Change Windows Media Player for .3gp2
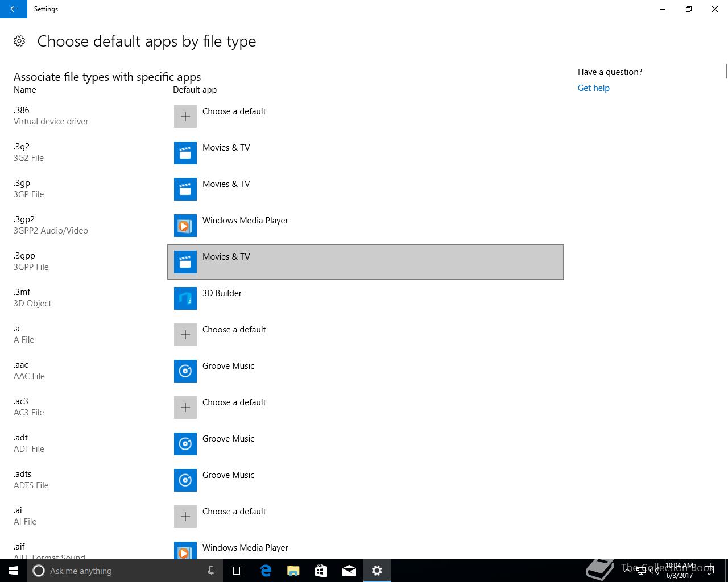The height and width of the screenshot is (582, 728). pos(366,226)
